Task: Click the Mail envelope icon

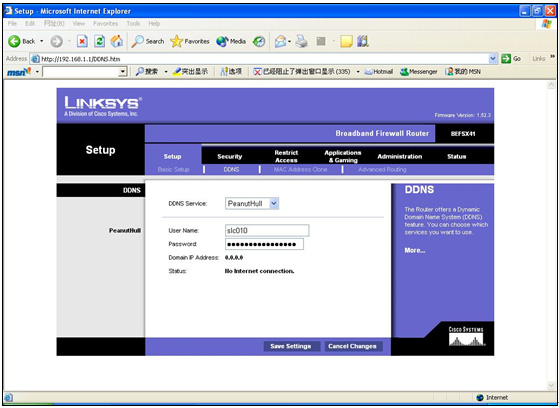Action: pyautogui.click(x=281, y=42)
